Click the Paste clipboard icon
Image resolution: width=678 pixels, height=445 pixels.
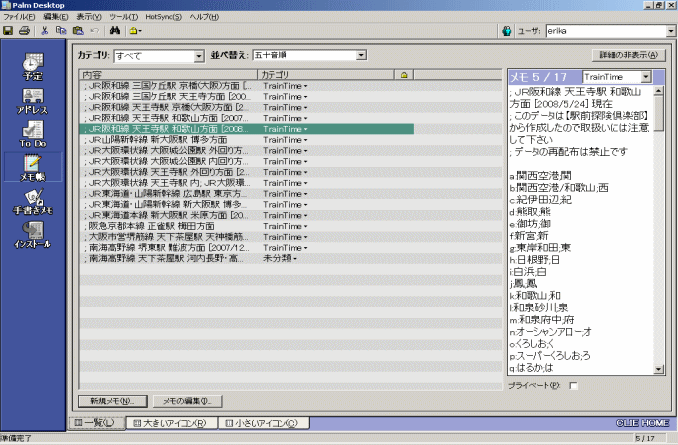(x=78, y=31)
